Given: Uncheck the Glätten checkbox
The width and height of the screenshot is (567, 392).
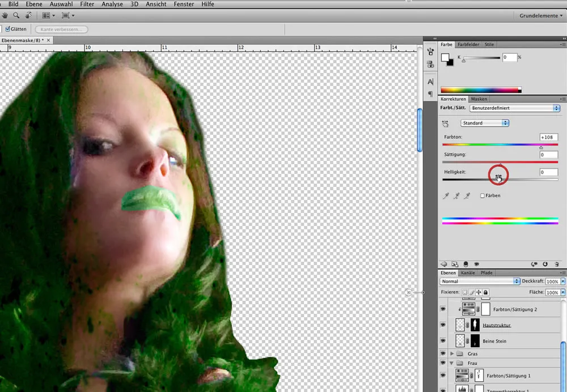Looking at the screenshot, I should coord(7,29).
